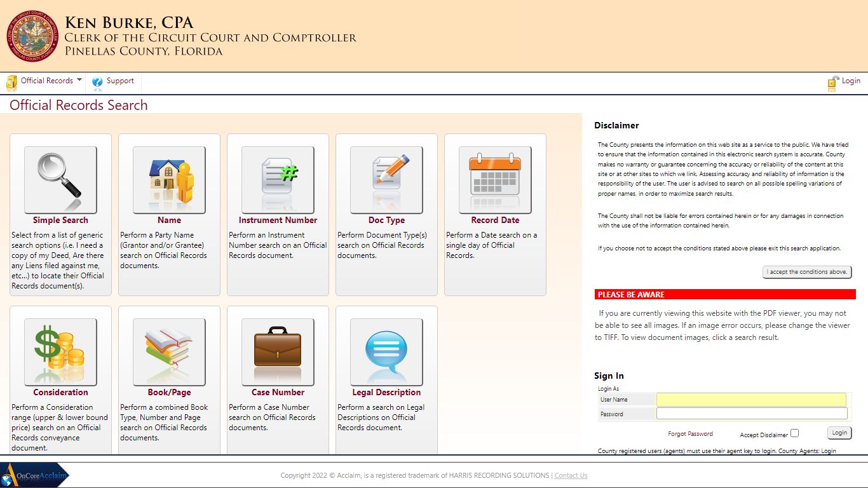The image size is (868, 488).
Task: Click the Case Number card title
Action: [x=278, y=393]
